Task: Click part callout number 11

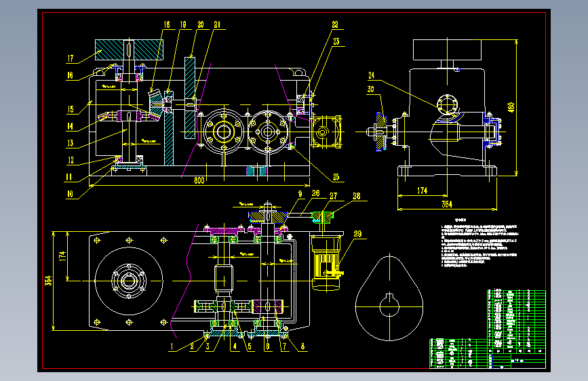Action: point(69,177)
